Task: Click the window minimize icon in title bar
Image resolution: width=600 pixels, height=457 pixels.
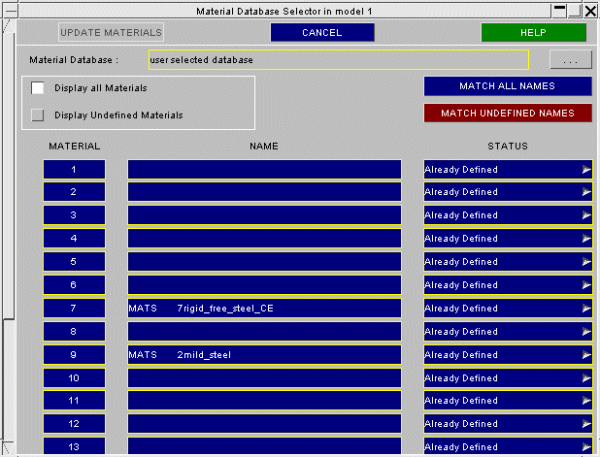Action: tap(561, 10)
